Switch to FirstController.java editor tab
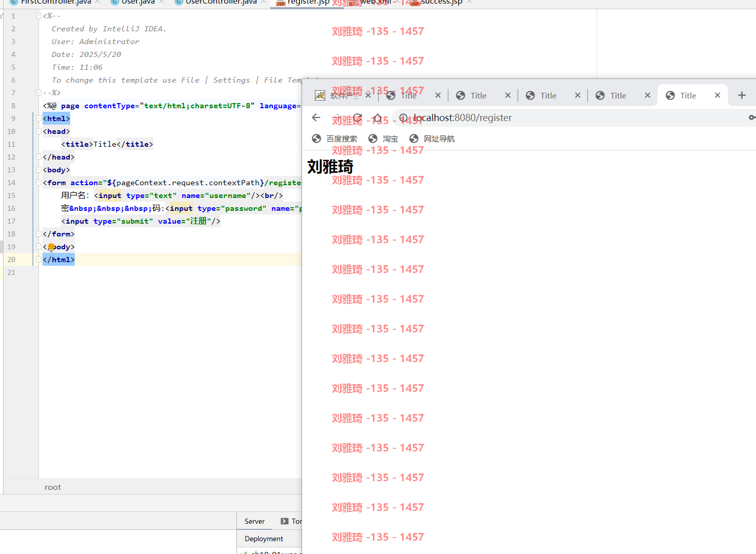 click(x=56, y=3)
